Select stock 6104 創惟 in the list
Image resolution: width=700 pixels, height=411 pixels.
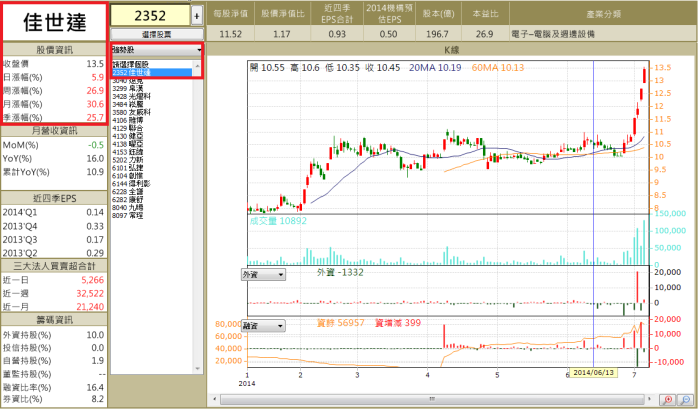click(x=128, y=176)
